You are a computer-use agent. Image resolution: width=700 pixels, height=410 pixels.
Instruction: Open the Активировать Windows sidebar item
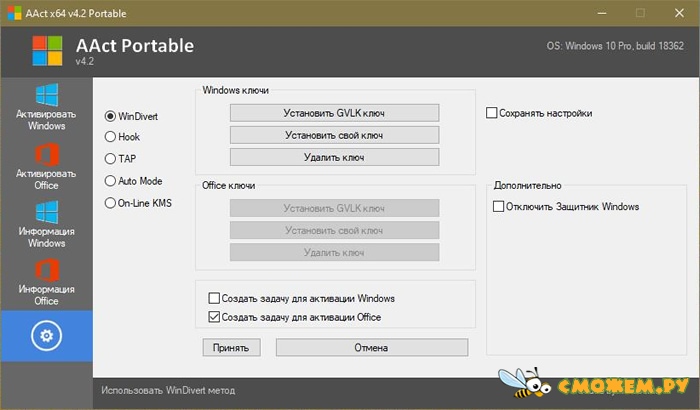tap(46, 107)
